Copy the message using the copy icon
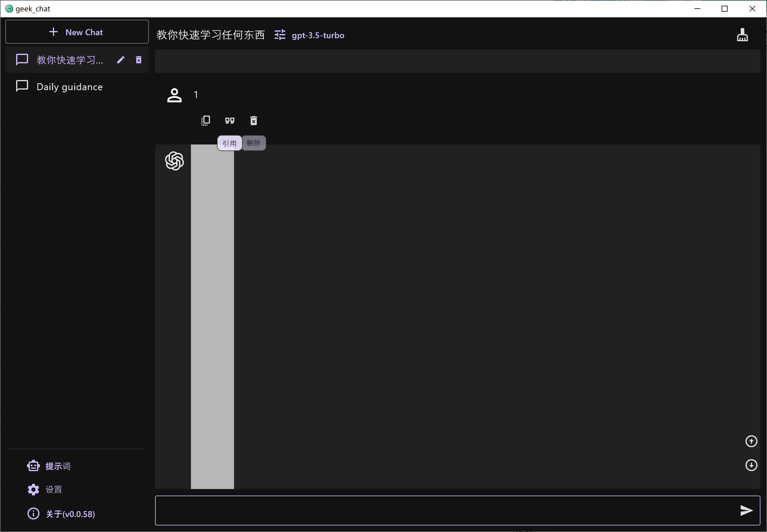 (206, 120)
